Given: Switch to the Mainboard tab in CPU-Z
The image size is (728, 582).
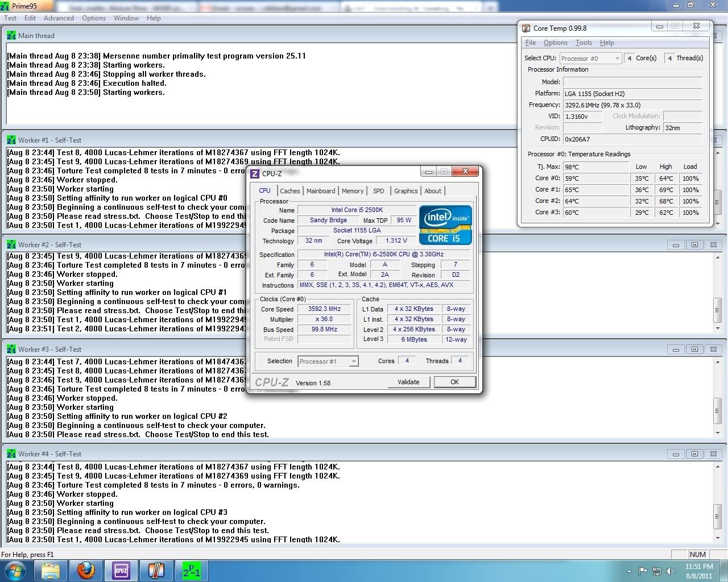Looking at the screenshot, I should [321, 191].
